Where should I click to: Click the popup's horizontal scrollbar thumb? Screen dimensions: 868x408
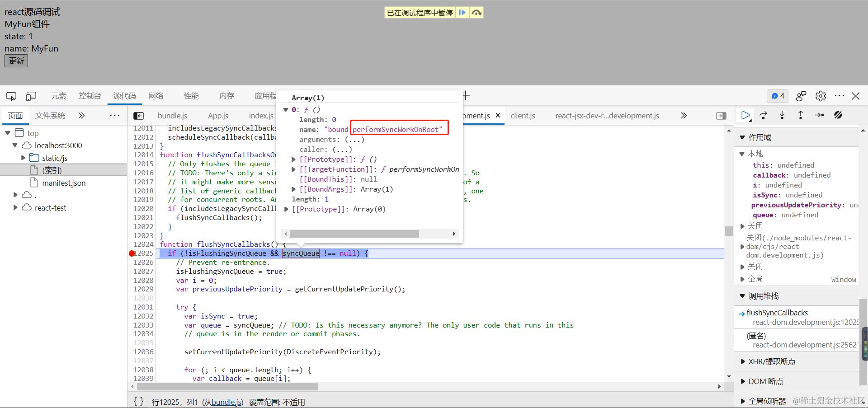click(x=354, y=234)
